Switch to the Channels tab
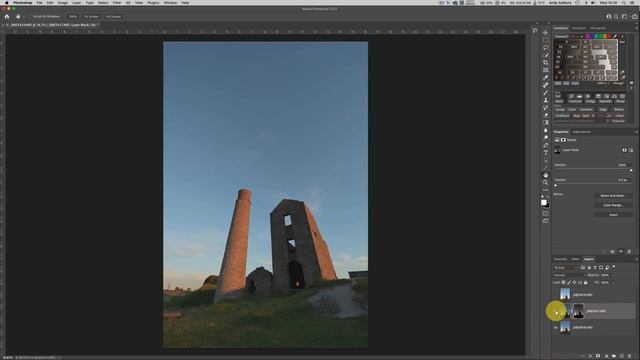Screen dimensions: 640x360 (560, 259)
